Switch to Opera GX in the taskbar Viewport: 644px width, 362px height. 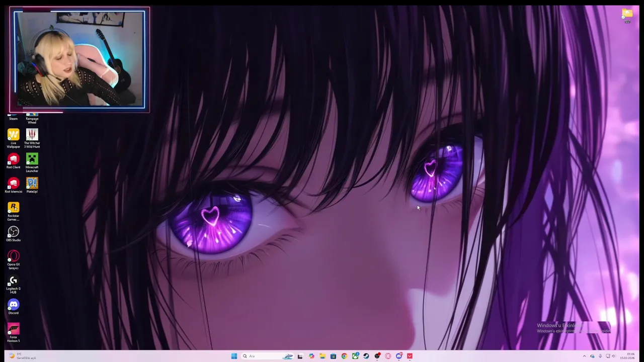(388, 356)
